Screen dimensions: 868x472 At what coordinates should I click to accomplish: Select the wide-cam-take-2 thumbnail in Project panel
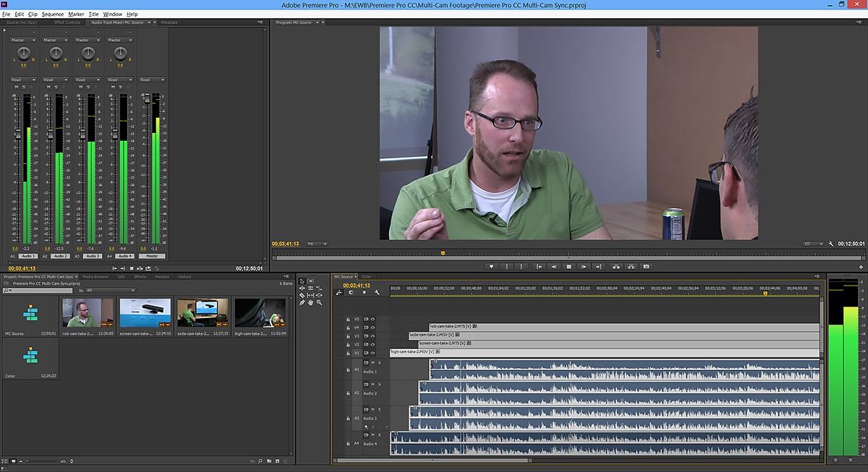pos(203,312)
